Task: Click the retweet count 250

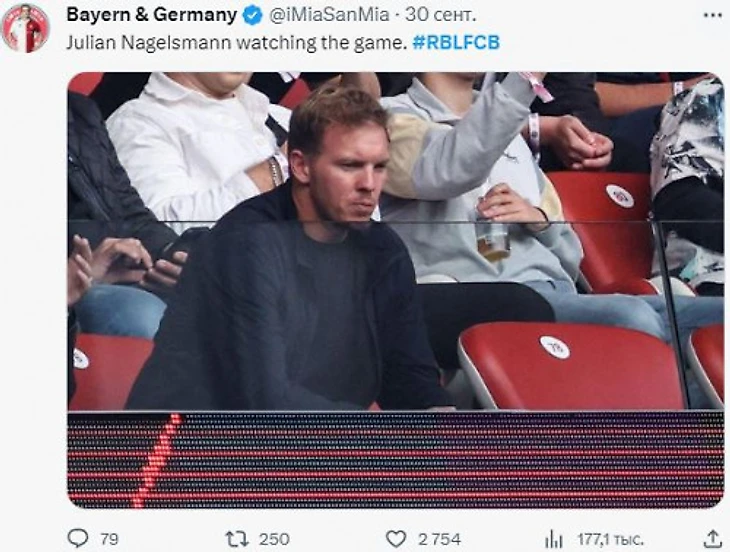Action: tap(274, 539)
